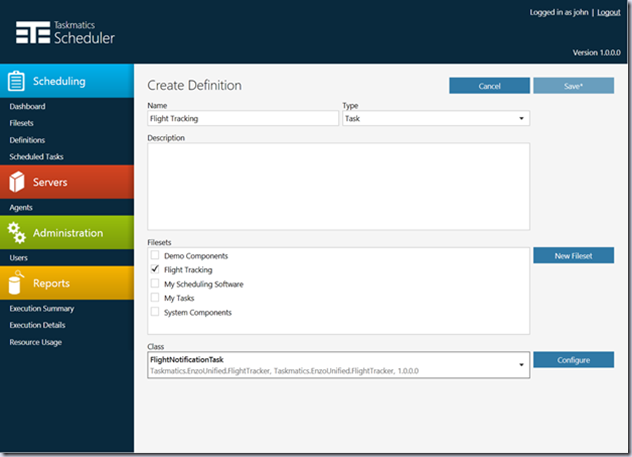
Task: Check the System Components fileset
Action: coord(155,312)
